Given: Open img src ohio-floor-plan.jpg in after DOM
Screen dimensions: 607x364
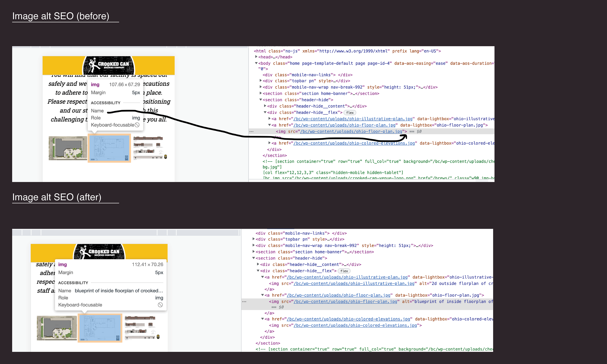Looking at the screenshot, I should 345,301.
